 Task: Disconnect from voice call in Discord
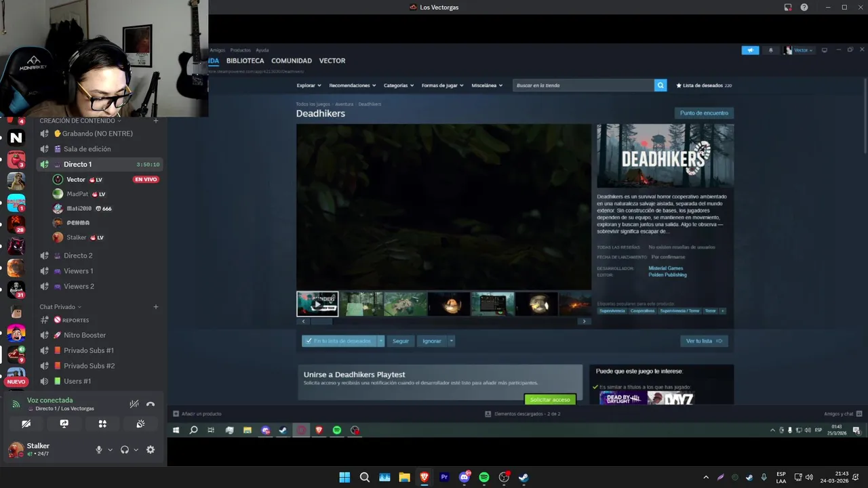(151, 404)
